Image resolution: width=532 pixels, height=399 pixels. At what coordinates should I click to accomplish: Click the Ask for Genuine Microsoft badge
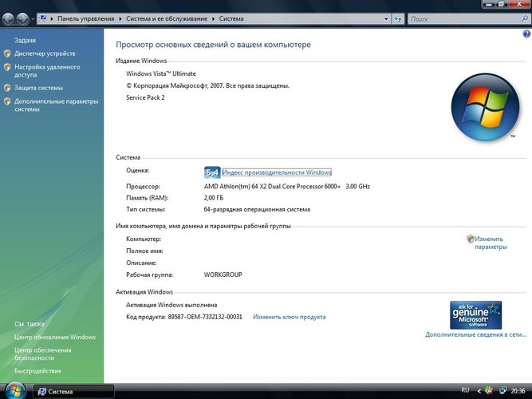475,315
